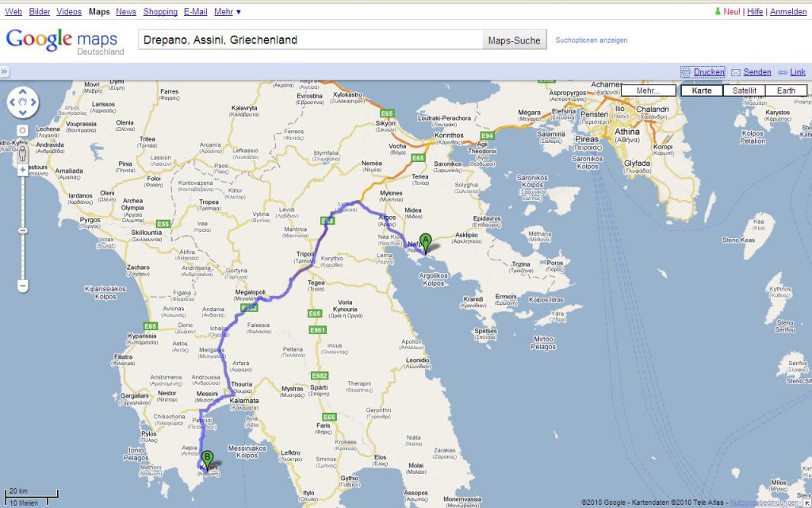Click the pan control compass icon

[23, 102]
